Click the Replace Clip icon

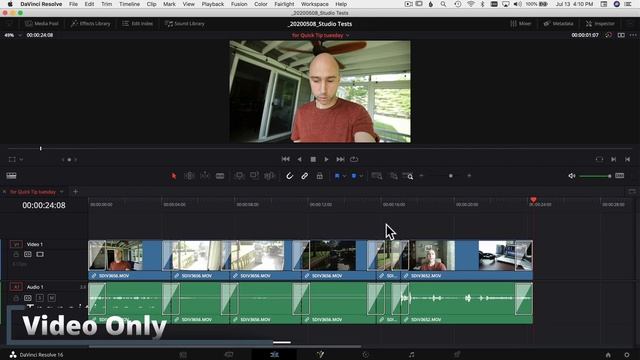(269, 176)
